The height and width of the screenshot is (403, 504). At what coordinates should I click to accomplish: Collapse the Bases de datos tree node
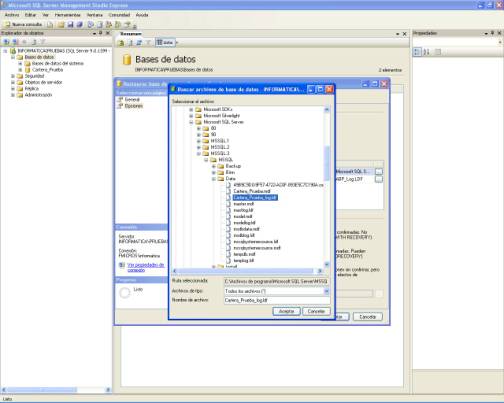click(13, 57)
